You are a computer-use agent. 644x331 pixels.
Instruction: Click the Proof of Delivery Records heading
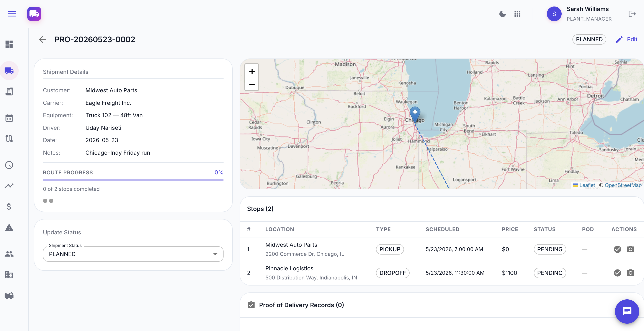(301, 305)
